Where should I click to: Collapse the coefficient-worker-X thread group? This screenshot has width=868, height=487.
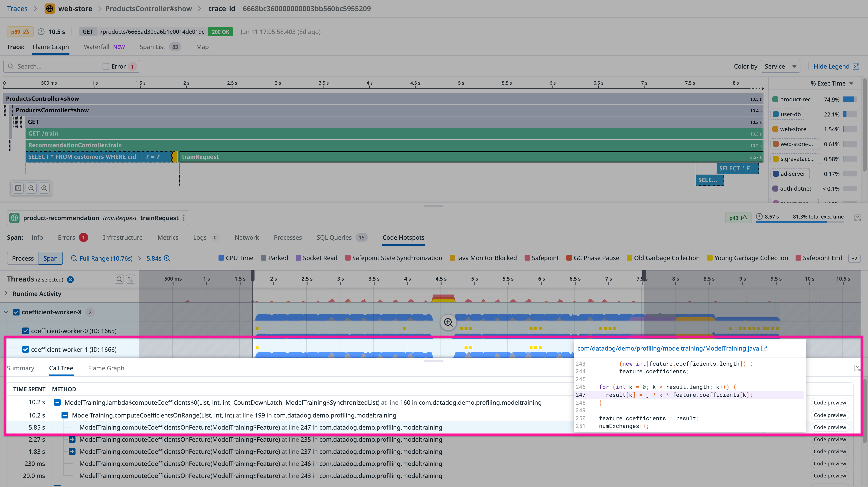[x=6, y=312]
